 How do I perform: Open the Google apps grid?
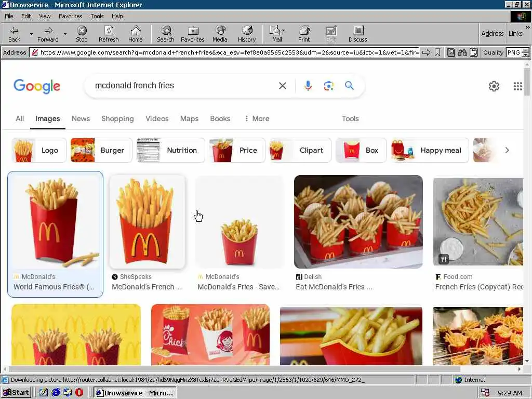click(x=518, y=86)
